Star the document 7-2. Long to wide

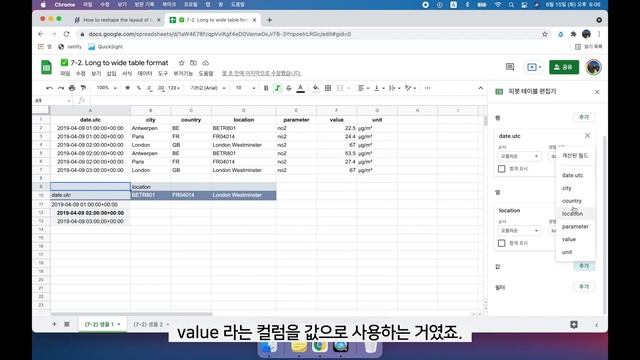(x=181, y=63)
